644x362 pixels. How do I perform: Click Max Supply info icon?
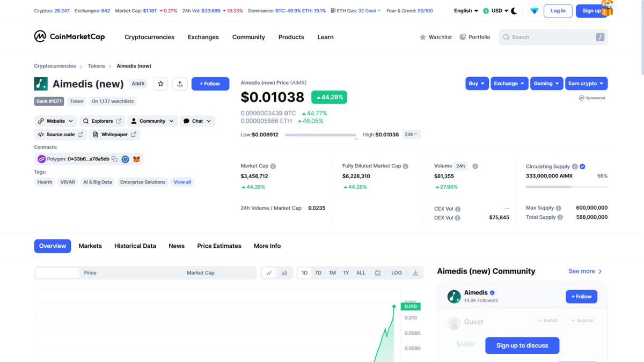[559, 208]
